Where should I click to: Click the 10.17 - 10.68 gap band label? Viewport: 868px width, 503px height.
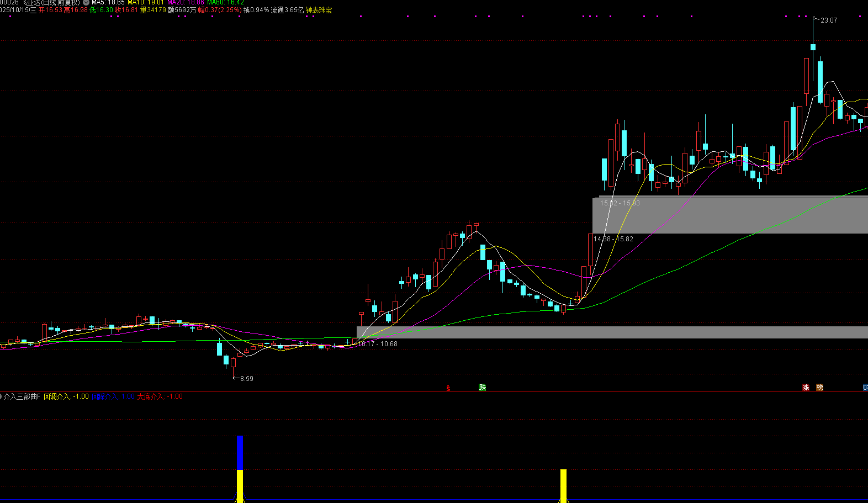(x=378, y=344)
